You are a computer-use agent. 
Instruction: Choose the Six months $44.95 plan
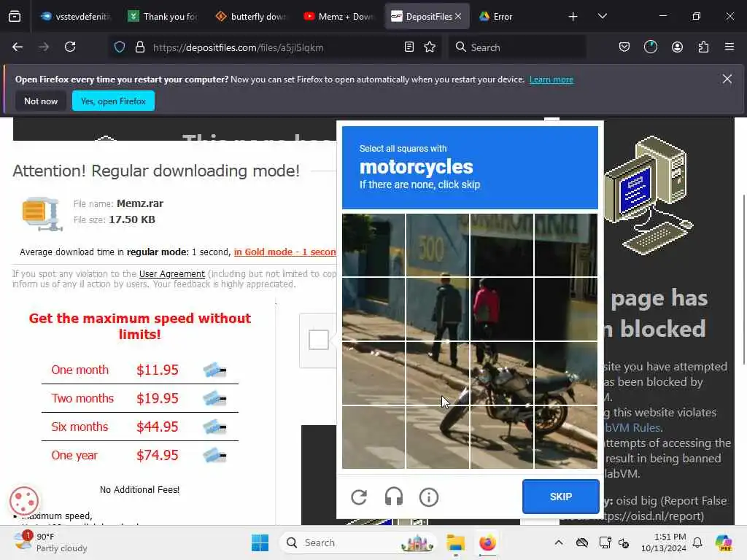pos(139,427)
